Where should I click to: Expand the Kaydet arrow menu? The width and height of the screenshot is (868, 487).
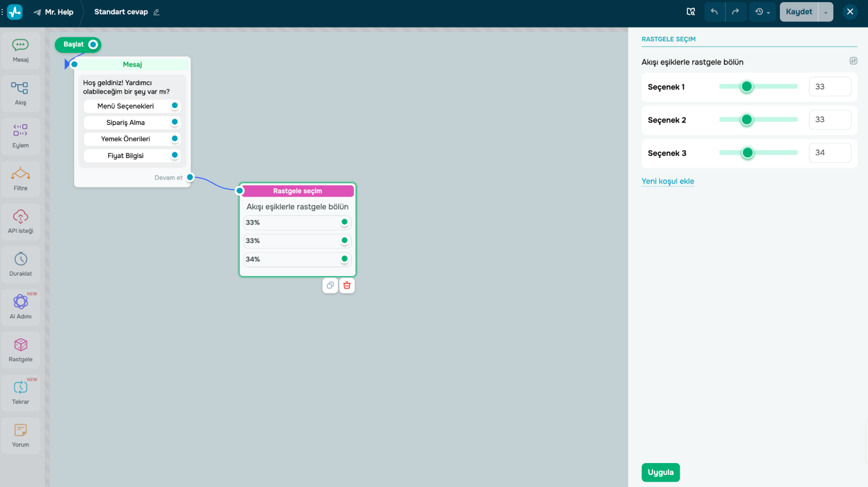point(825,12)
